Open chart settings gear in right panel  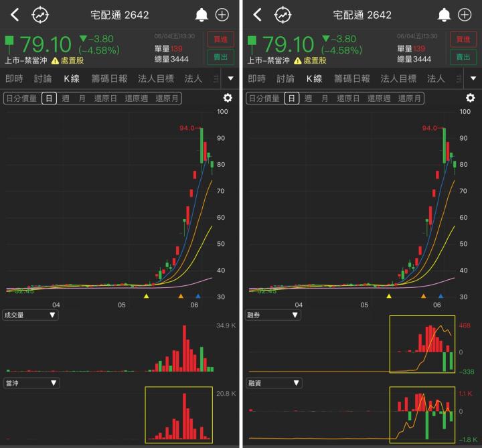point(470,98)
